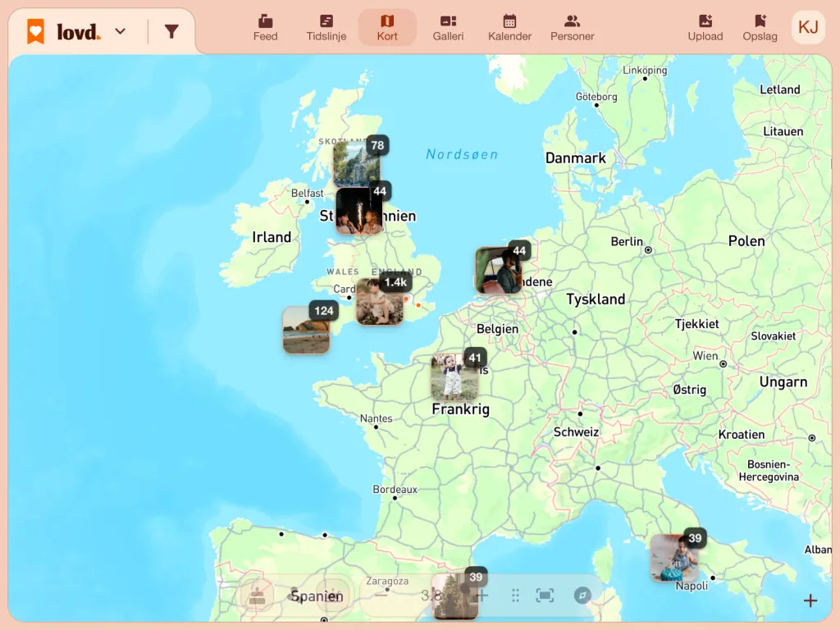
Task: Click the Tyskland label on the map
Action: point(596,299)
